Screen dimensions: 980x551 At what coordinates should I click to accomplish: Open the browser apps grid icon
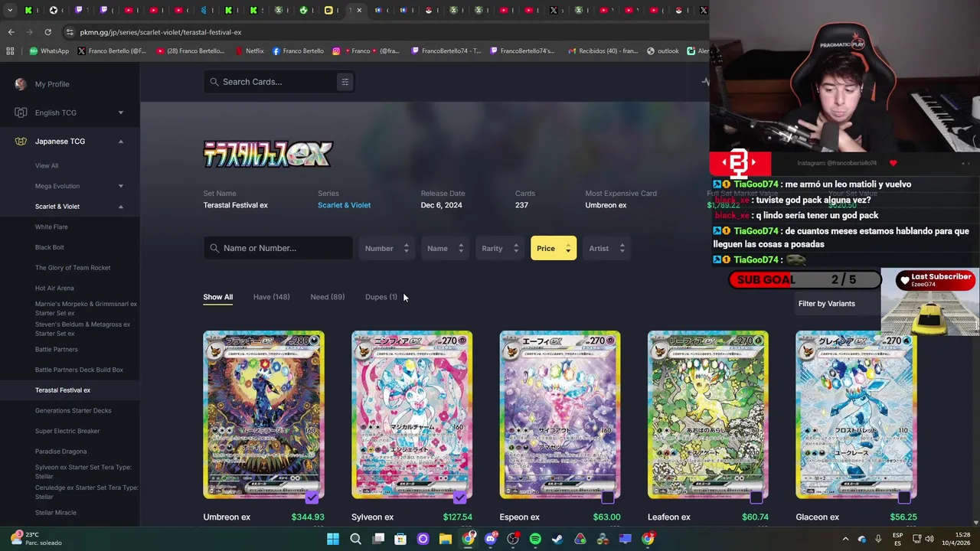point(10,51)
